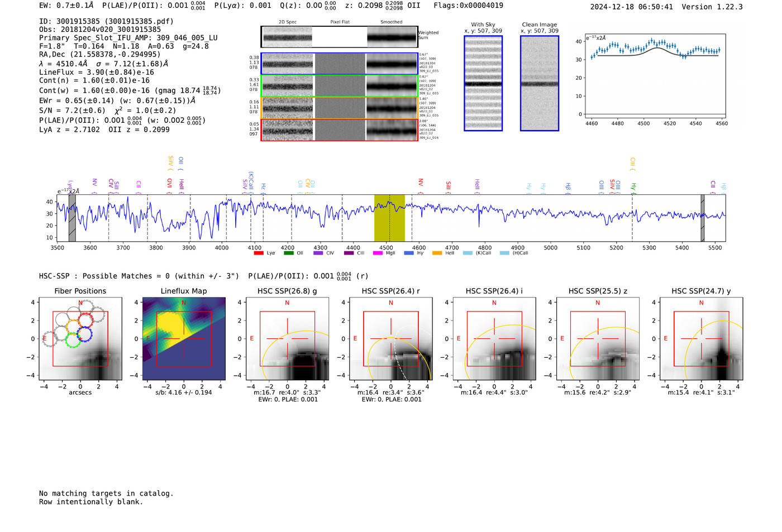Click the HeII orange legend swatch
The image size is (782, 532).
437,253
